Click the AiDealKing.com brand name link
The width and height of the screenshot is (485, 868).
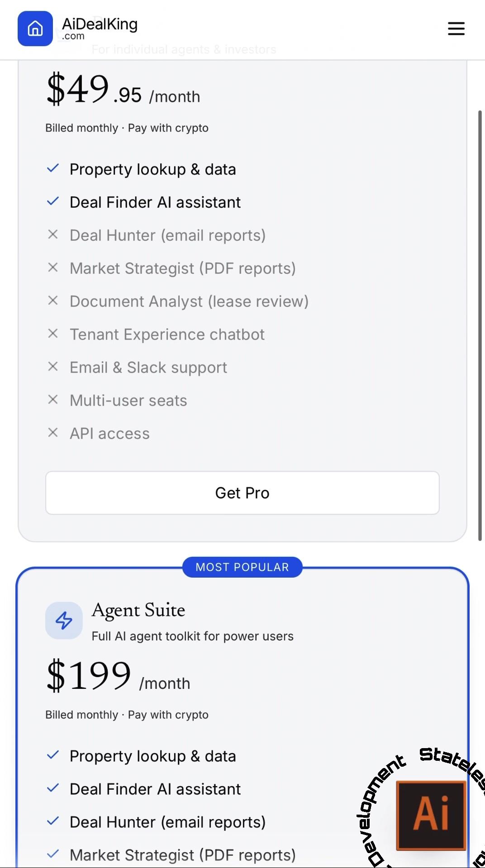[x=100, y=28]
